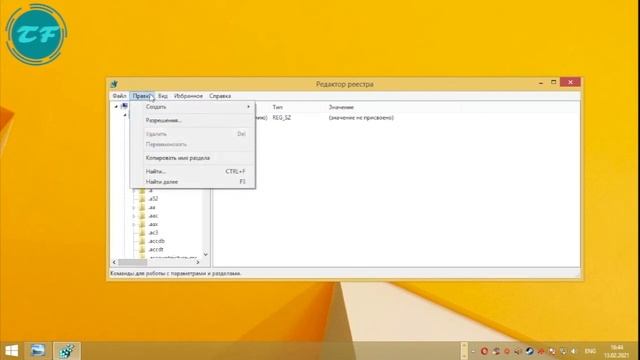Screen dimensions: 640x360
Task: Open the Справка menu
Action: (220, 96)
